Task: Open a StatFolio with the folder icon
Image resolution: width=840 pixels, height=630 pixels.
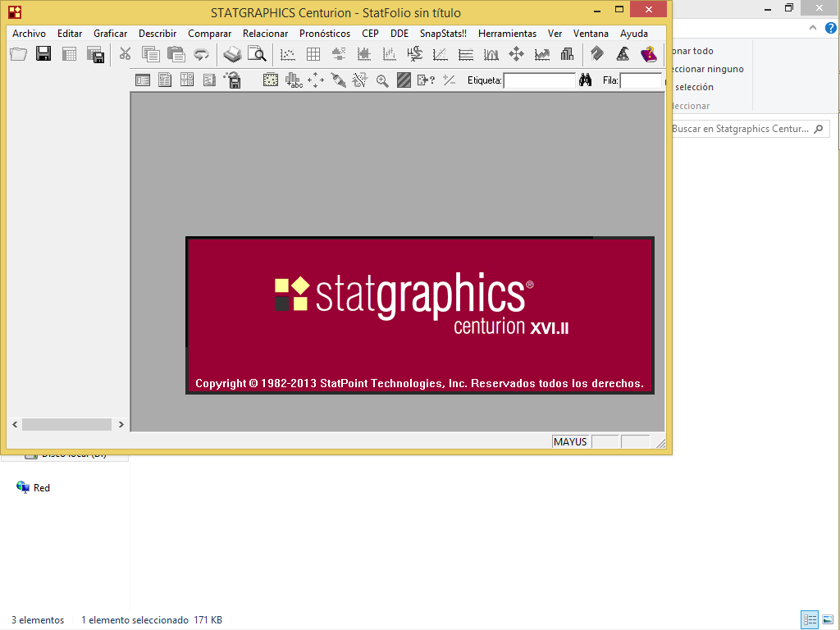Action: click(19, 53)
